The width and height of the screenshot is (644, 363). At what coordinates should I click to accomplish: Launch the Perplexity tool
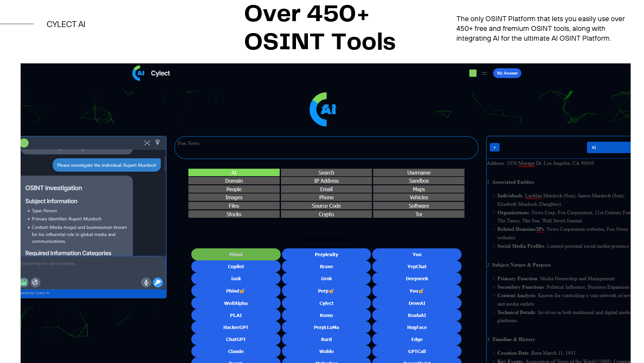click(326, 254)
